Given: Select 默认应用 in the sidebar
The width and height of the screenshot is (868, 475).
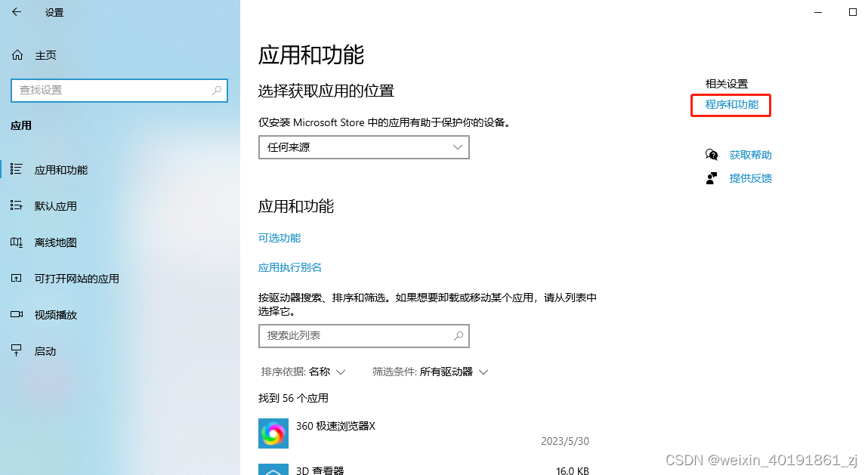Looking at the screenshot, I should click(55, 206).
